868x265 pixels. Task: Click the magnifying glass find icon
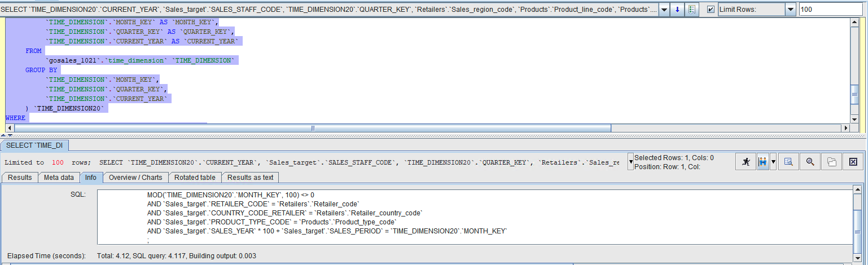(810, 162)
